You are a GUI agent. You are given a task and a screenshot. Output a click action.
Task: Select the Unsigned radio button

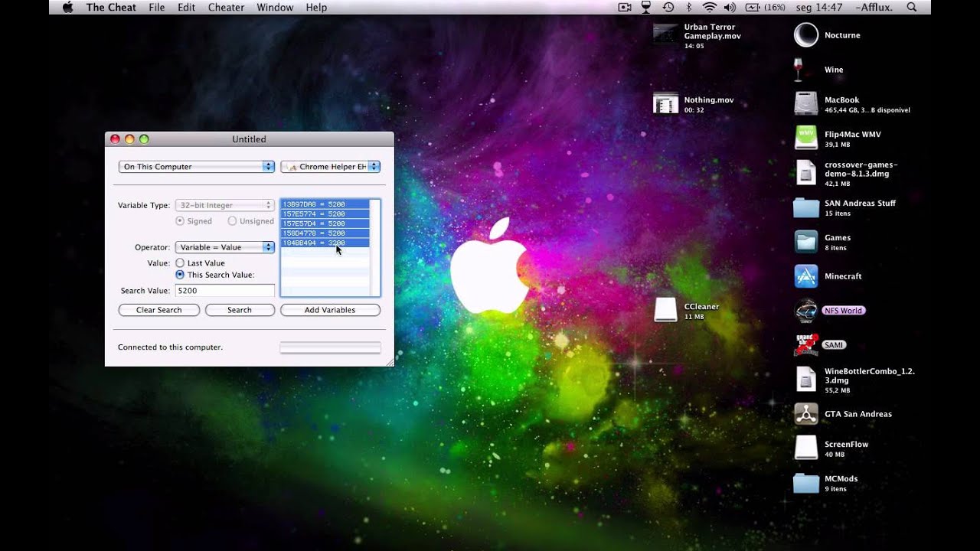coord(232,220)
